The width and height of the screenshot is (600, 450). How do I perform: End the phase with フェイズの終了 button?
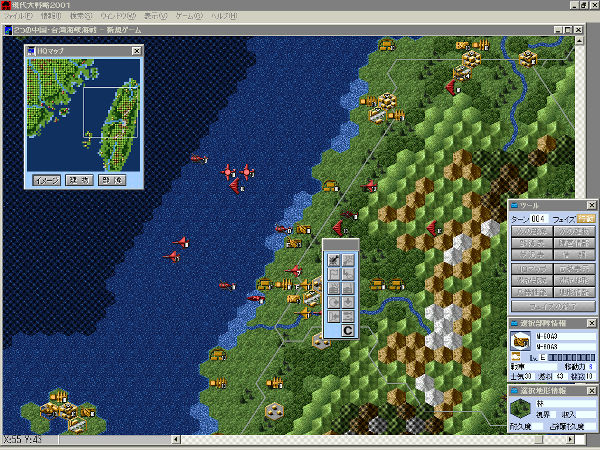coord(553,307)
